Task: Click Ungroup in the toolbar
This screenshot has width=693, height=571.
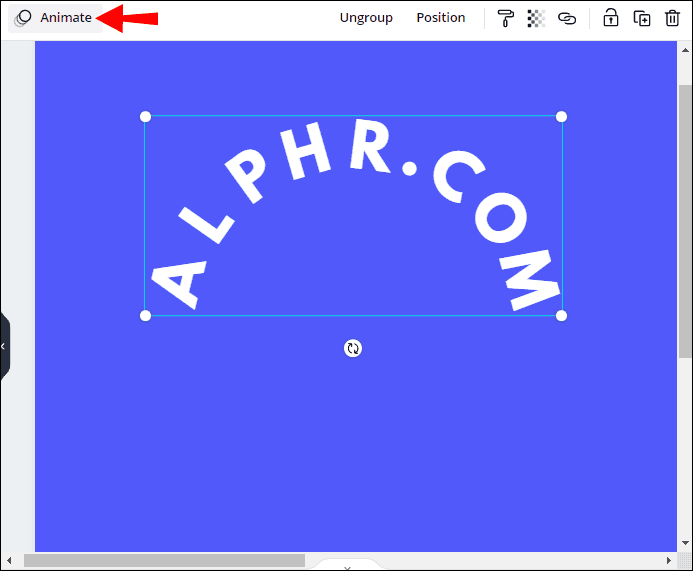Action: click(x=366, y=18)
